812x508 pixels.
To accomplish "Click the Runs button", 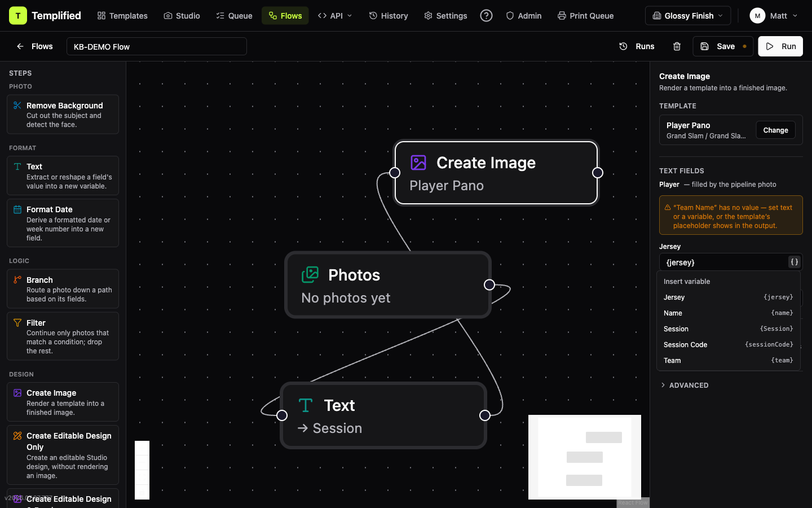I will pyautogui.click(x=637, y=46).
